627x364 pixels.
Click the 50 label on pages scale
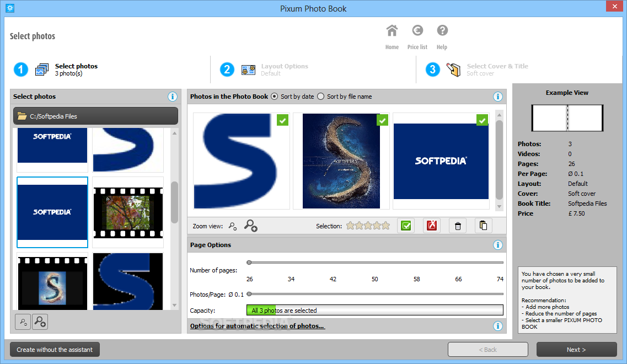(x=374, y=279)
